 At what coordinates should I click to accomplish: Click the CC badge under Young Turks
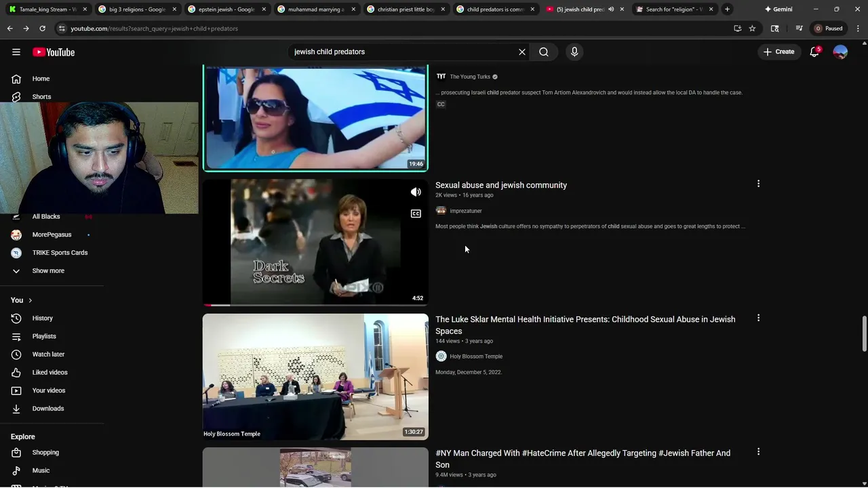click(441, 104)
